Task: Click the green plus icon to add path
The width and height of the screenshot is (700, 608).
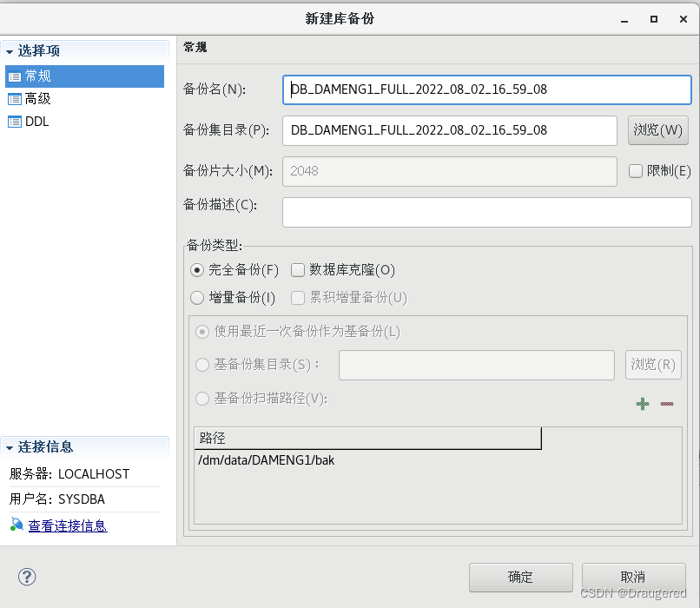Action: (x=643, y=403)
